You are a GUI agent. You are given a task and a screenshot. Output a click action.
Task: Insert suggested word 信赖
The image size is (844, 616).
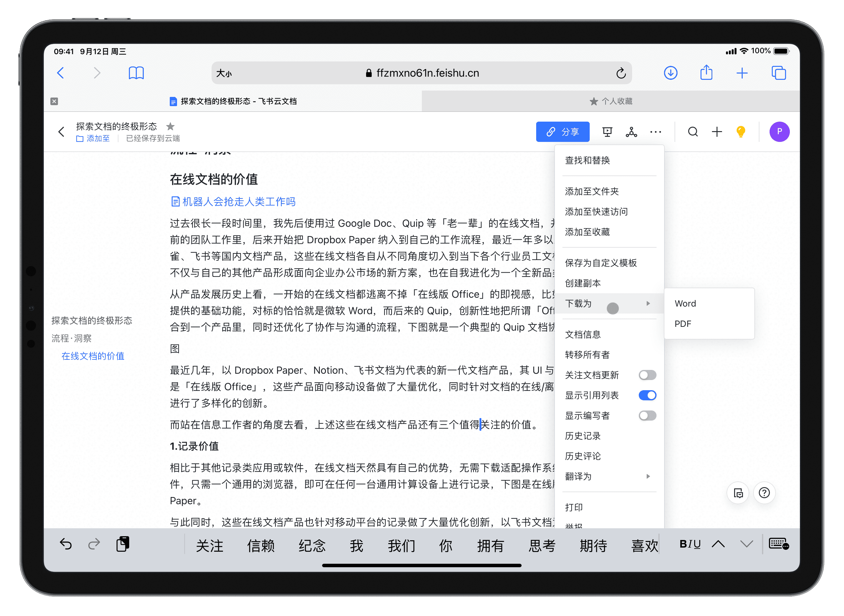[x=261, y=545]
